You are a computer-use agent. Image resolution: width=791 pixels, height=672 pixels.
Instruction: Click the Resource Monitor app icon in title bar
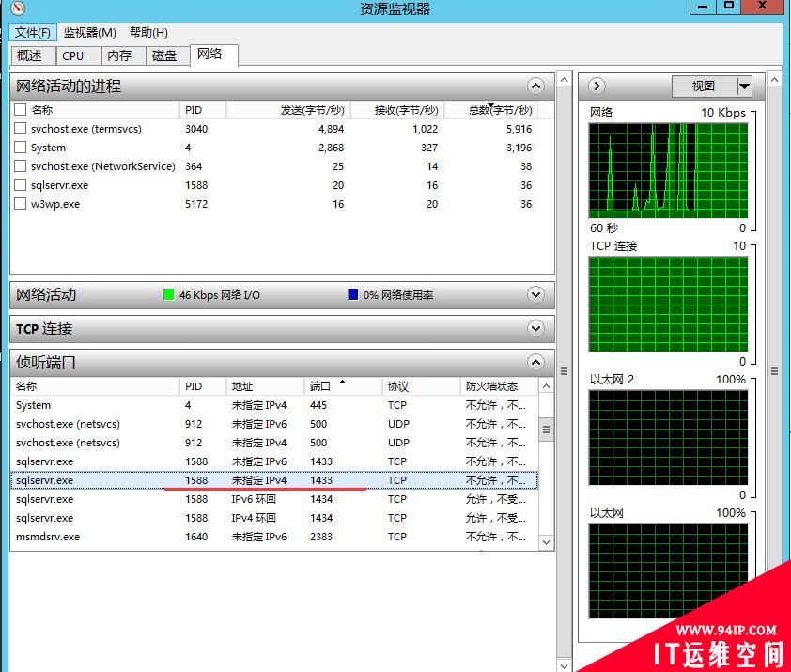[x=18, y=8]
